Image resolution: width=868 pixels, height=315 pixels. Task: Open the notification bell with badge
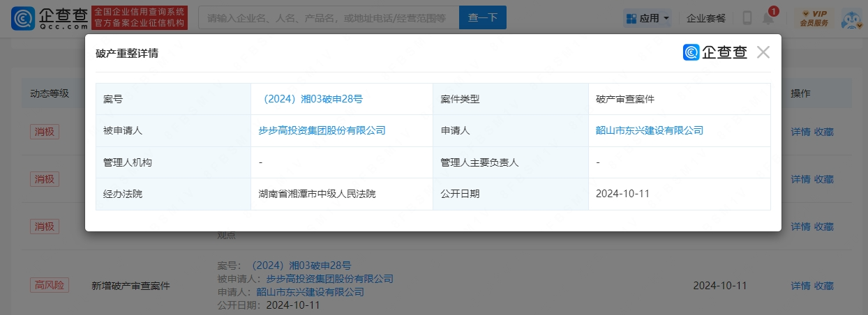pos(768,19)
